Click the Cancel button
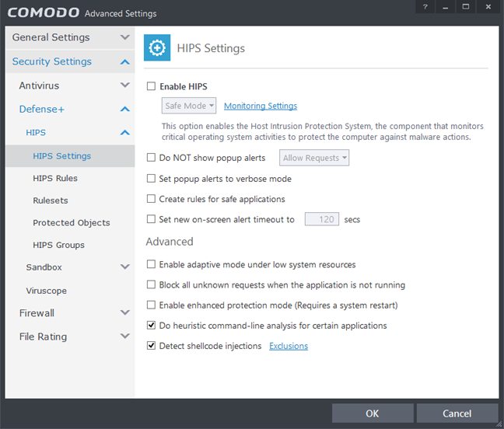This screenshot has height=429, width=504. click(x=457, y=413)
